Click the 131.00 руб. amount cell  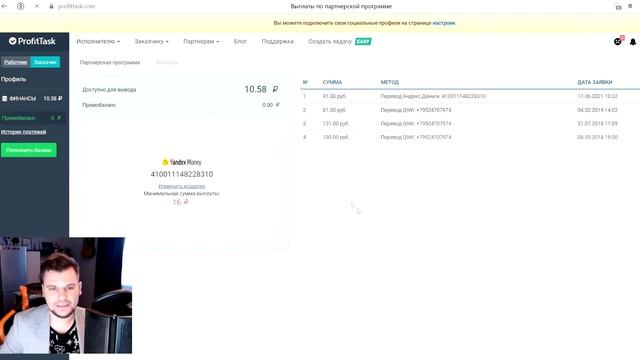tap(336, 124)
